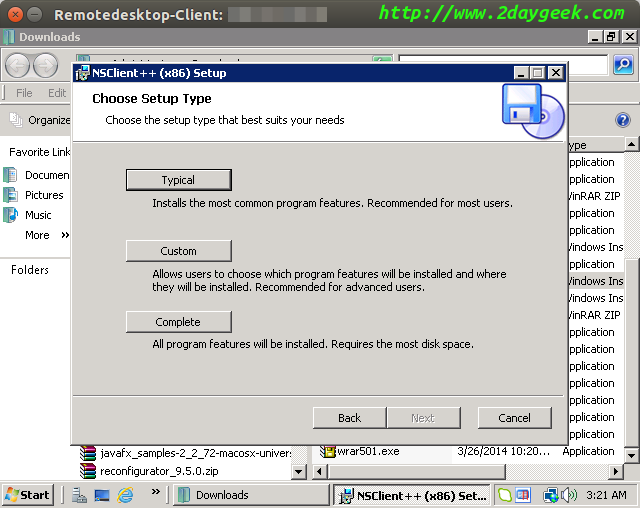Click horizontal scrollbar left arrow
The width and height of the screenshot is (640, 508).
click(319, 472)
